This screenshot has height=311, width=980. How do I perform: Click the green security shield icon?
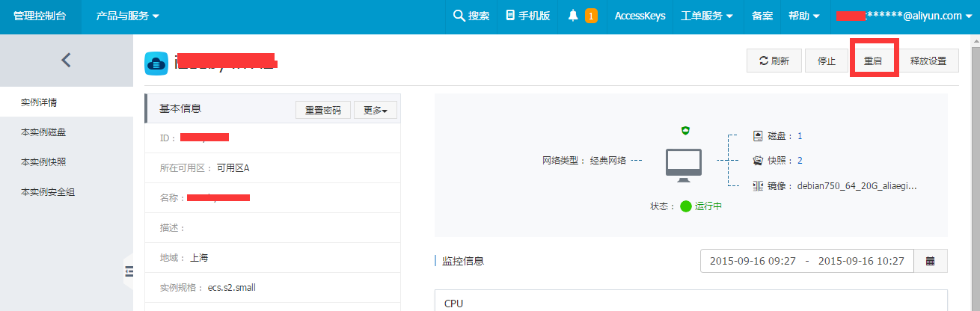pyautogui.click(x=685, y=131)
